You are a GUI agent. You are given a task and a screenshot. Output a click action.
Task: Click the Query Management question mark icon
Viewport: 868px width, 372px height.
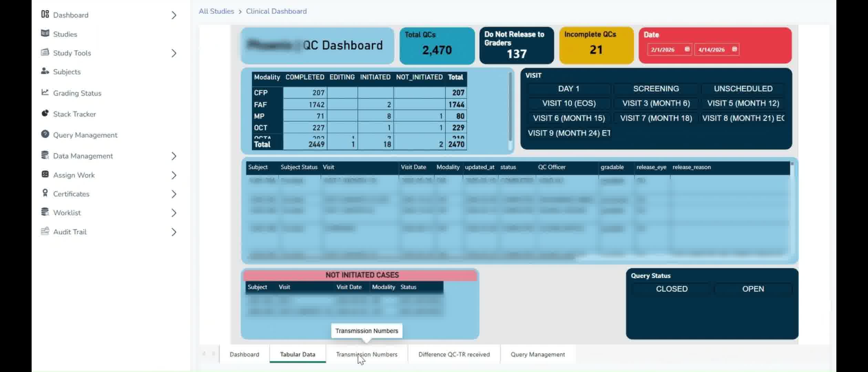pyautogui.click(x=45, y=134)
